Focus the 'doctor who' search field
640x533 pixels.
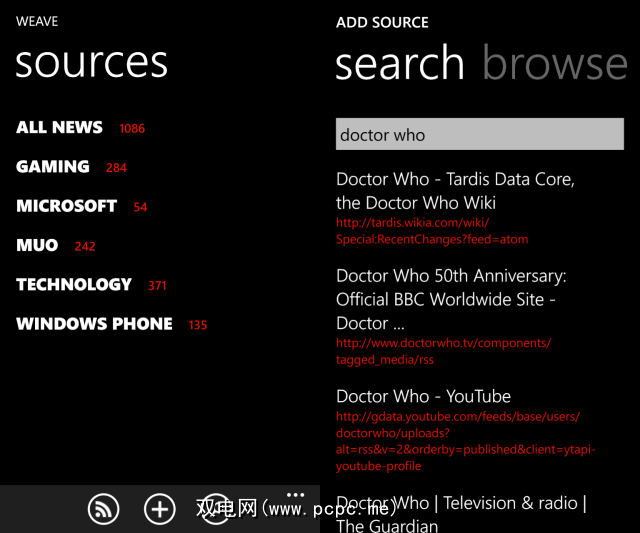[479, 135]
